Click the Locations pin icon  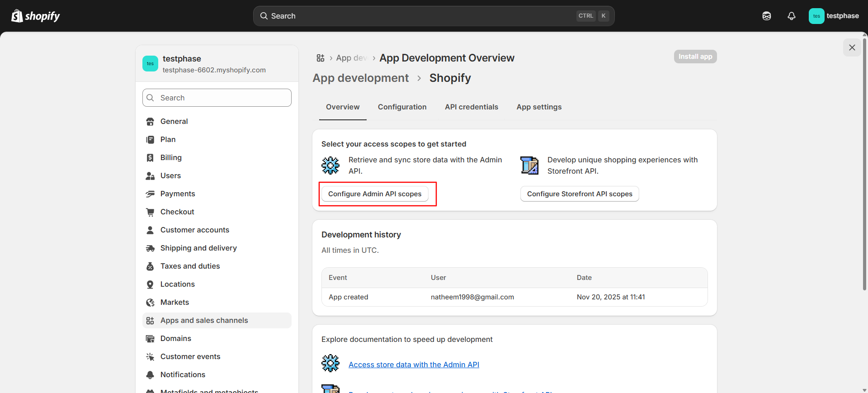click(x=150, y=284)
